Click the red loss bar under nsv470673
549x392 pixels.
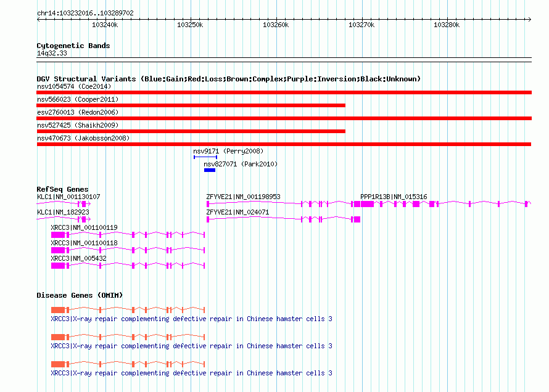(x=284, y=144)
